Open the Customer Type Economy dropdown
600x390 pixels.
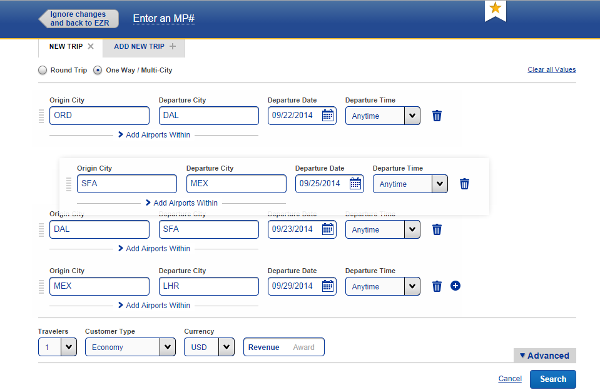(x=130, y=347)
